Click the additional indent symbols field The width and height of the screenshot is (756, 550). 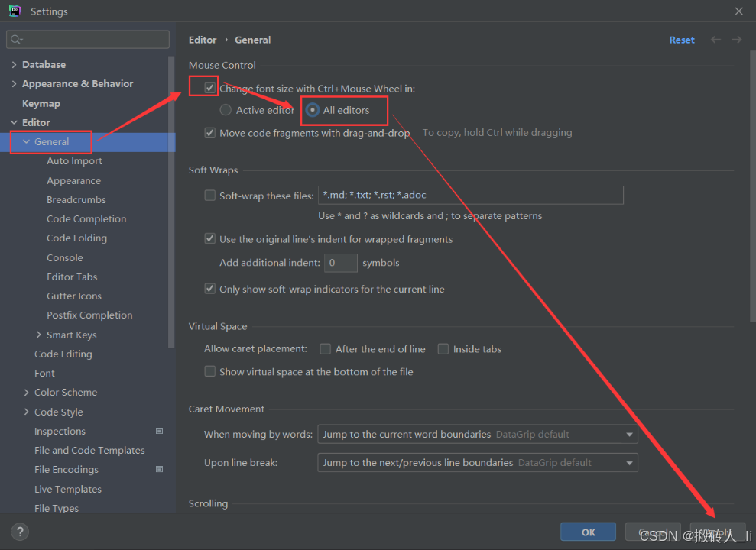(x=341, y=263)
